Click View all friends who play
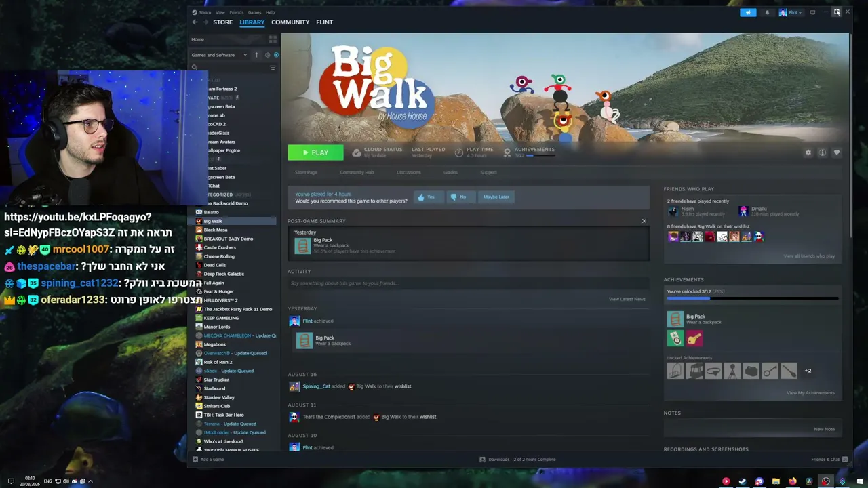 pyautogui.click(x=809, y=256)
